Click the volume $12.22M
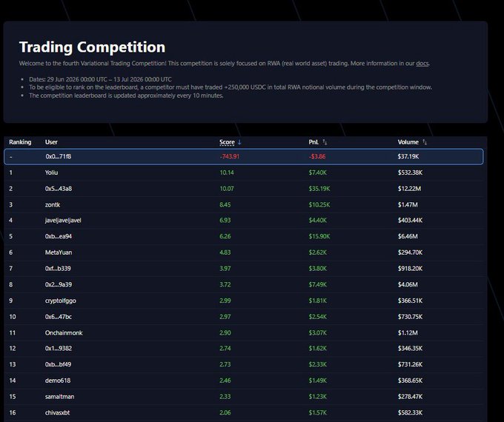The image size is (504, 422). click(x=409, y=189)
